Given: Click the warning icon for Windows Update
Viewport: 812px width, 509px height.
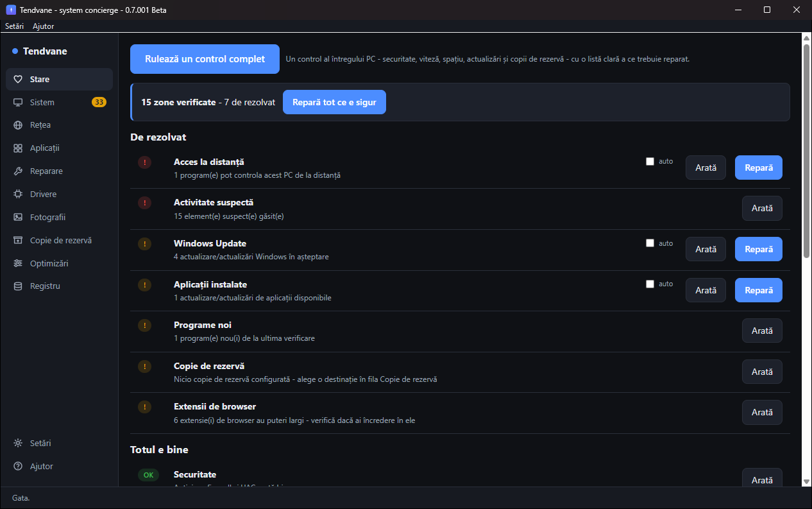Looking at the screenshot, I should [x=145, y=244].
